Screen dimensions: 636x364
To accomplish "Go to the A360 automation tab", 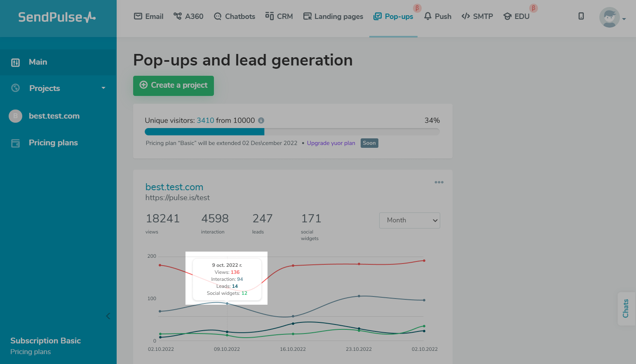I will 188,16.
